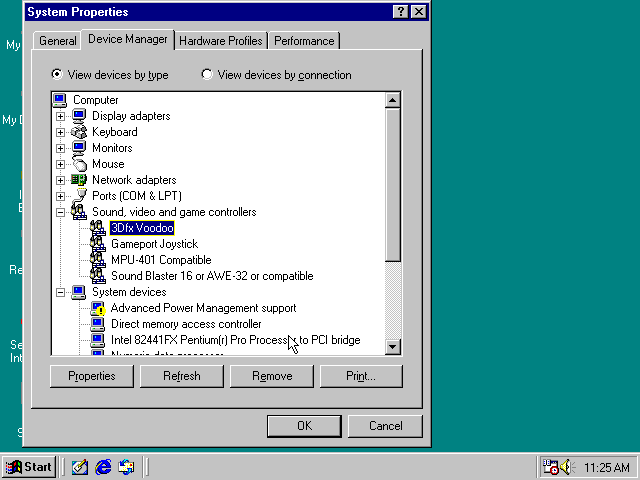The image size is (640, 480).
Task: Select the Network adapters label
Action: [134, 180]
